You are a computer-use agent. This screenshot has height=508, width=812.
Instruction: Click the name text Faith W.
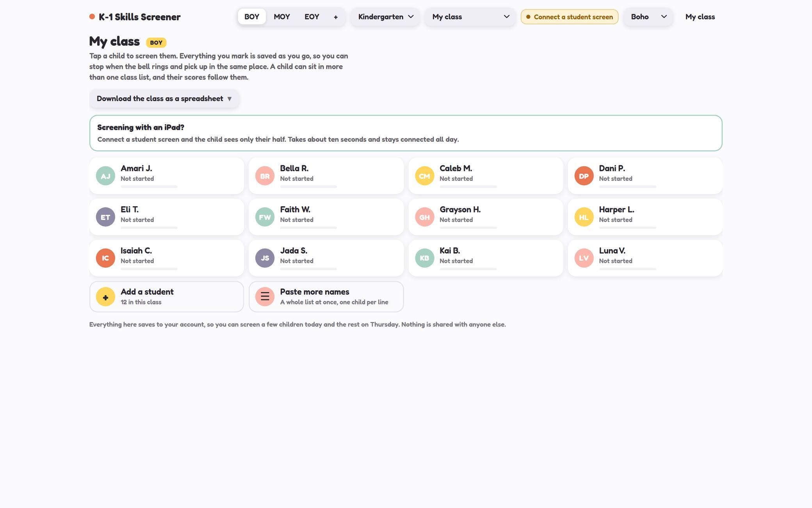tap(295, 209)
